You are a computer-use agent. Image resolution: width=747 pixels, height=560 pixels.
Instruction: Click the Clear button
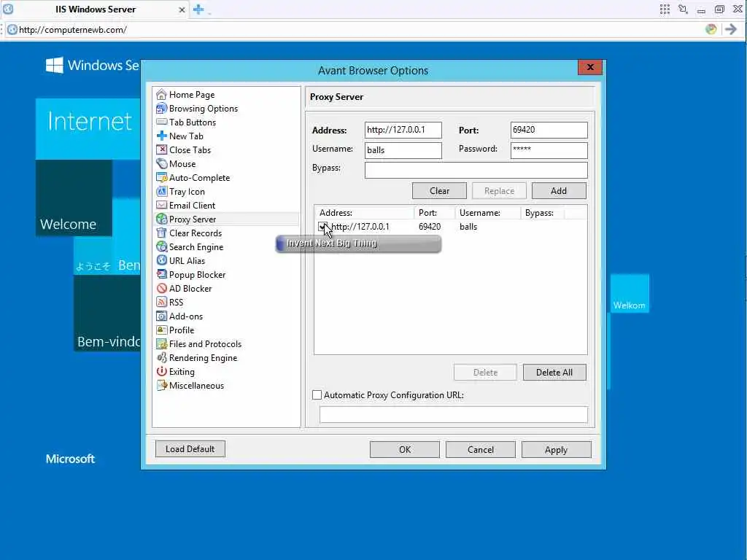coord(439,190)
